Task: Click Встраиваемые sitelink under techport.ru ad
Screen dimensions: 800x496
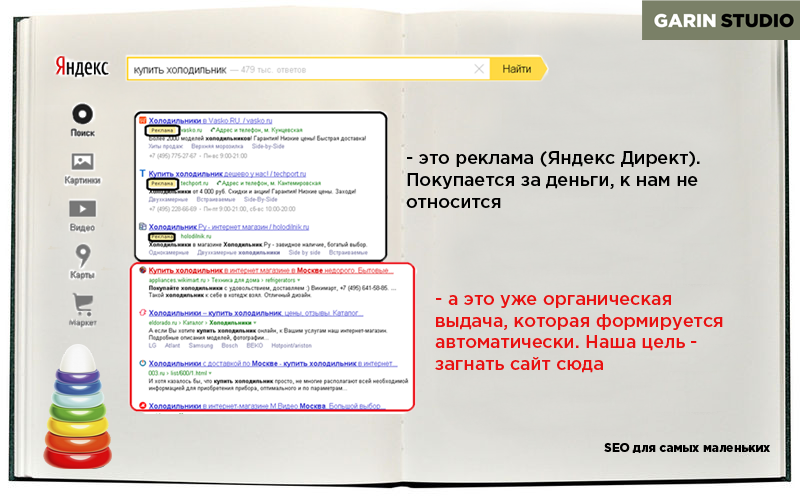Action: coord(216,200)
